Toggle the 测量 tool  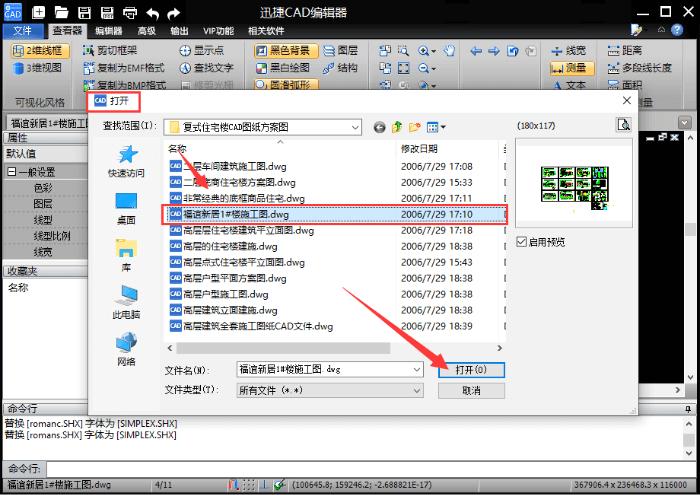coord(572,68)
